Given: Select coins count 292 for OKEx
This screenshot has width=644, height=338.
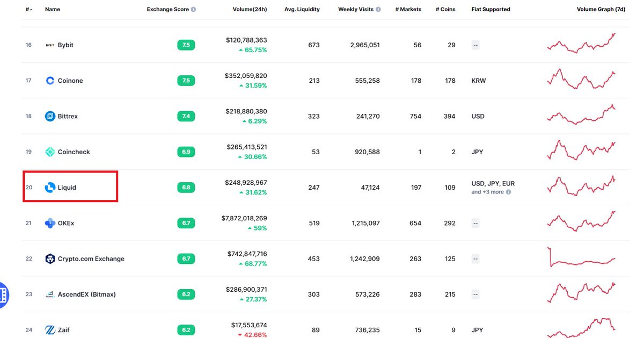Looking at the screenshot, I should point(450,223).
